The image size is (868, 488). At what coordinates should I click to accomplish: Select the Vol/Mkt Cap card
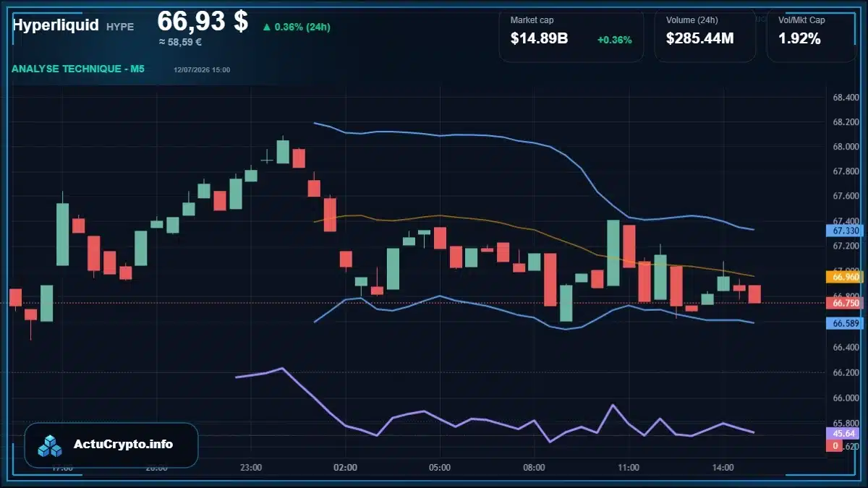click(x=811, y=35)
